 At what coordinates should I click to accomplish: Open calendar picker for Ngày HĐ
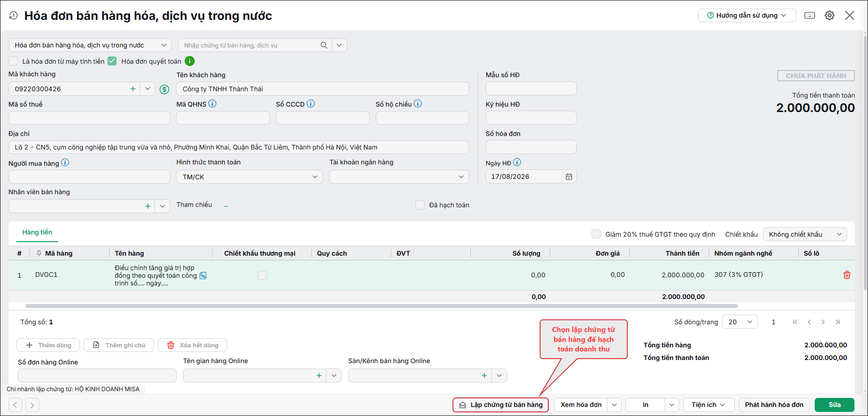[x=569, y=177]
